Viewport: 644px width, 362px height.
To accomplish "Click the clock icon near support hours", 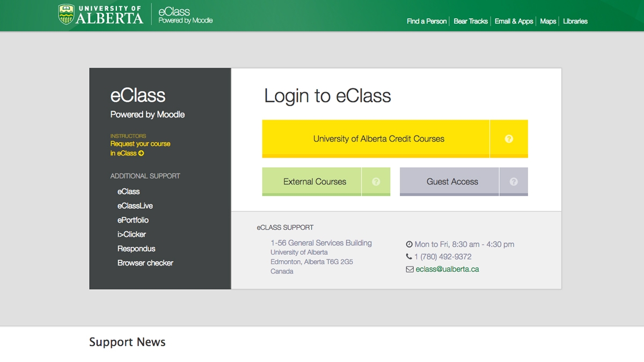I will coord(409,243).
